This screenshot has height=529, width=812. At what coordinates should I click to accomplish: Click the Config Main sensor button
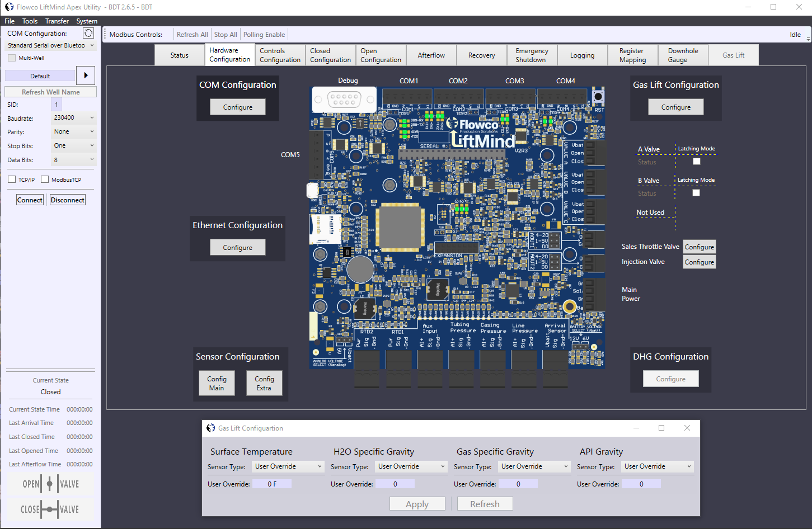[217, 384]
